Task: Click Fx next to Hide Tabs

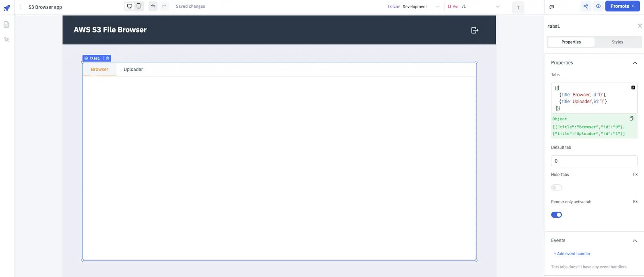Action: coord(635,174)
